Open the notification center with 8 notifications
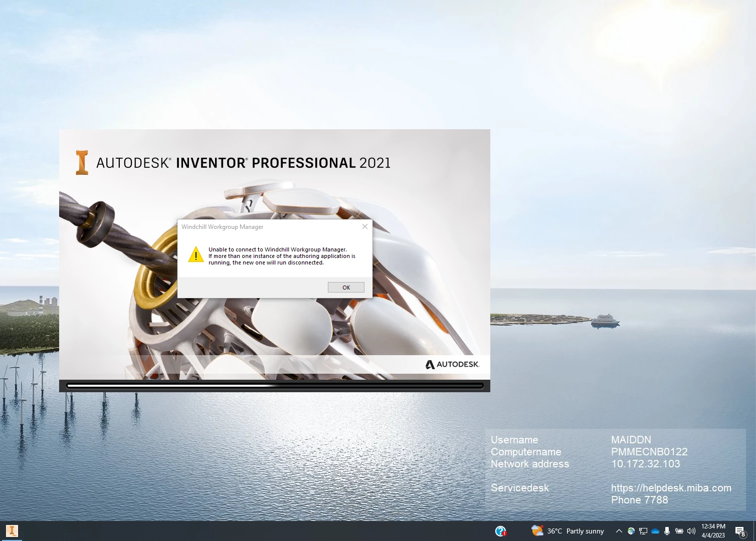 [740, 531]
